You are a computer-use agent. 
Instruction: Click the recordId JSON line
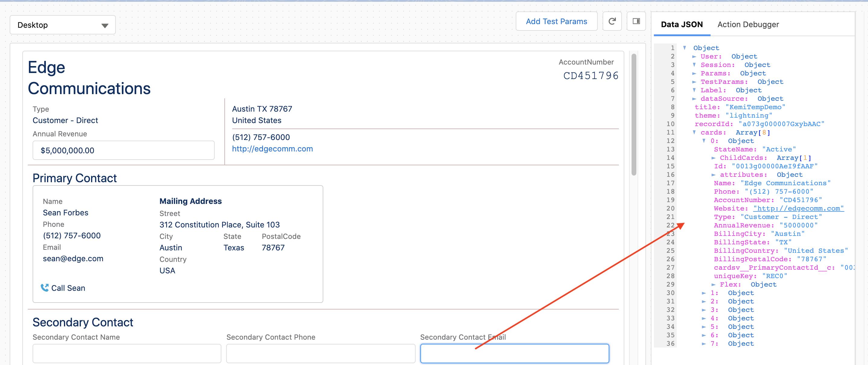click(x=759, y=124)
